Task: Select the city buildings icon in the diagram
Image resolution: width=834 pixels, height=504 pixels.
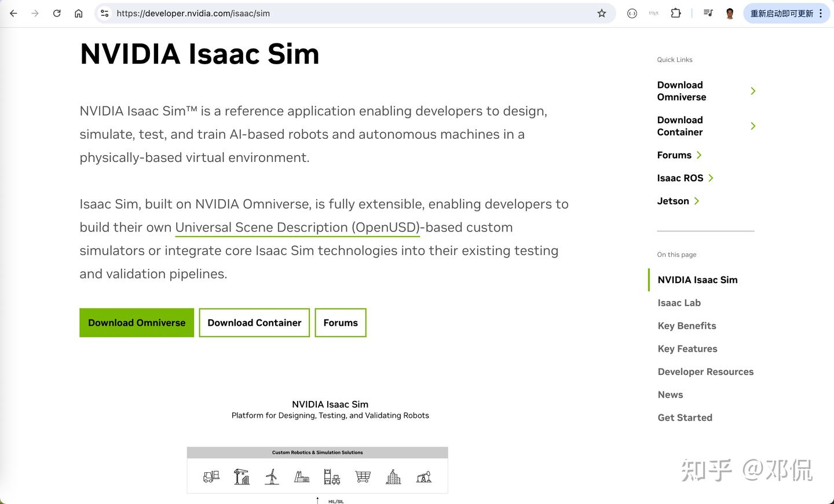Action: point(393,476)
